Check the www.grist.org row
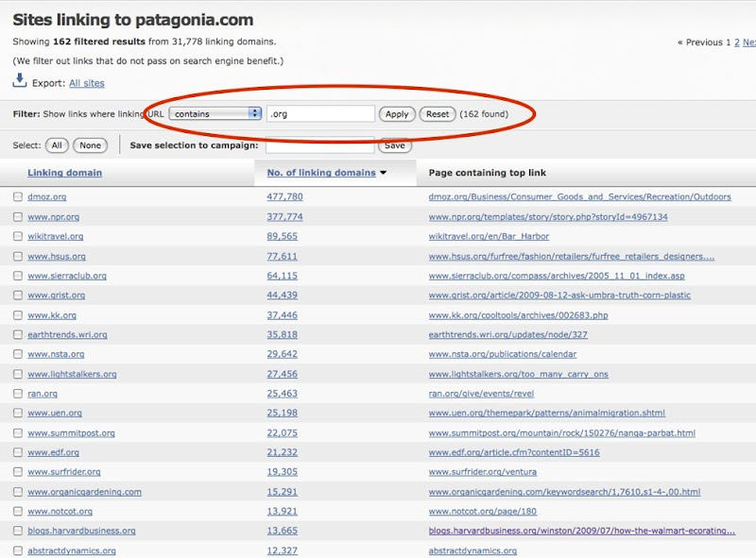The image size is (756, 558). click(18, 295)
